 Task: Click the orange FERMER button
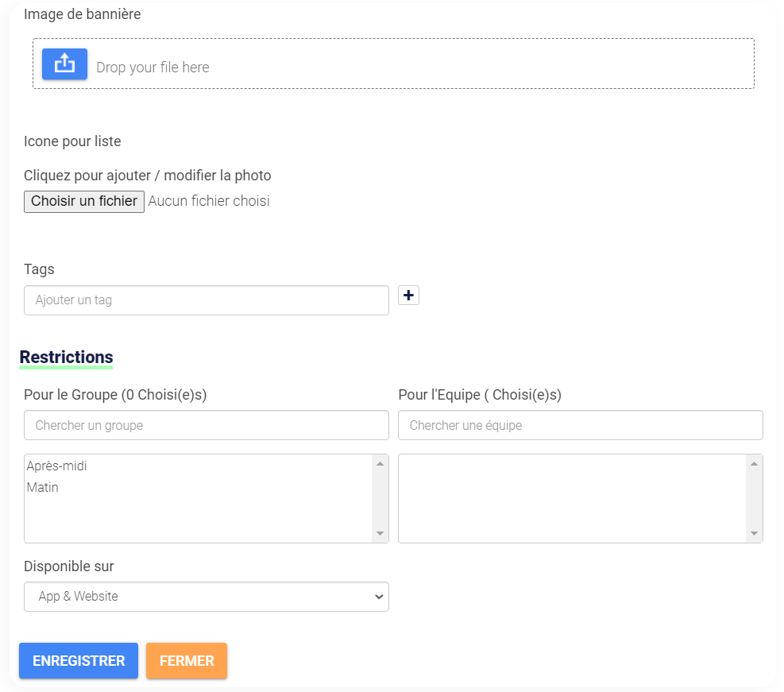coord(187,661)
